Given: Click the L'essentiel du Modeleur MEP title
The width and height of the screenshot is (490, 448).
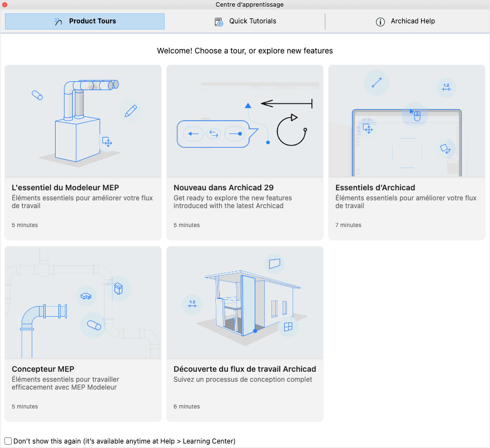Looking at the screenshot, I should (65, 188).
